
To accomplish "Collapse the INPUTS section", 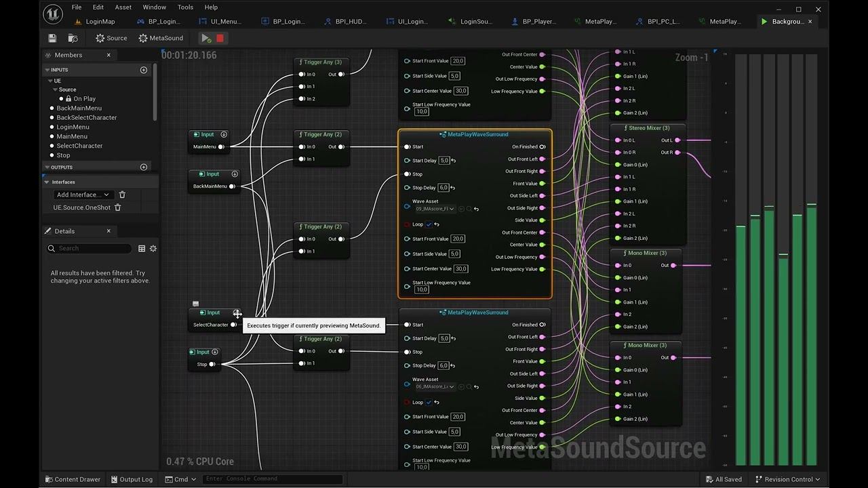I will 47,70.
